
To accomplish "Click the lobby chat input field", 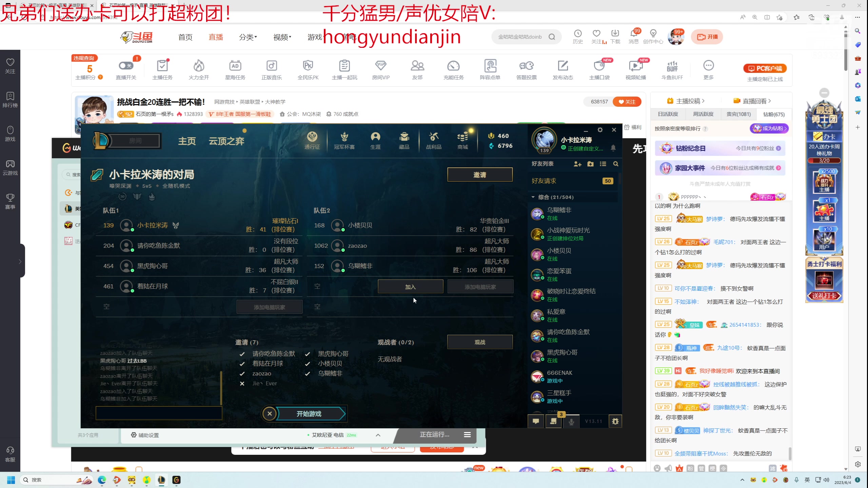I will tap(159, 413).
